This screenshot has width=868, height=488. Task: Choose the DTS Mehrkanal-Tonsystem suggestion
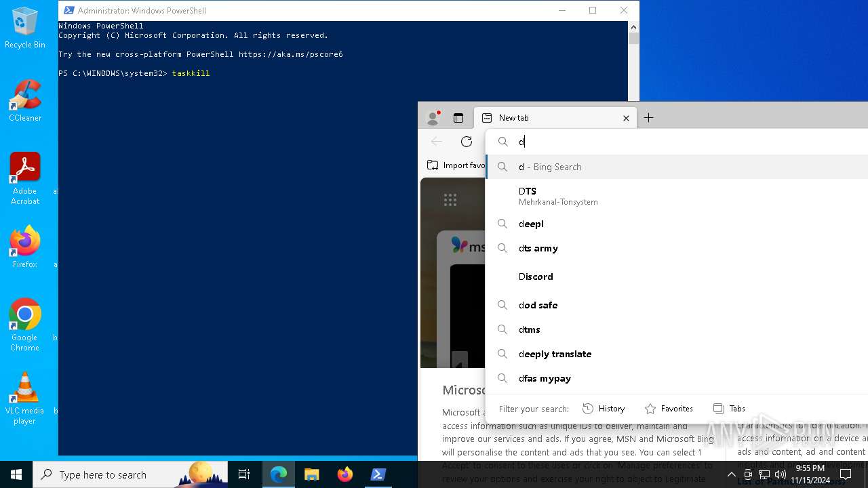(x=677, y=196)
